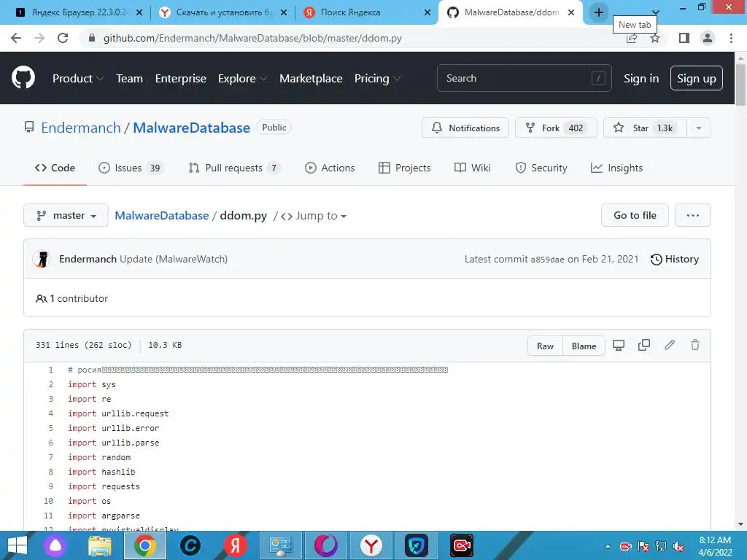The image size is (747, 560).
Task: Expand the Product menu
Action: tap(78, 79)
